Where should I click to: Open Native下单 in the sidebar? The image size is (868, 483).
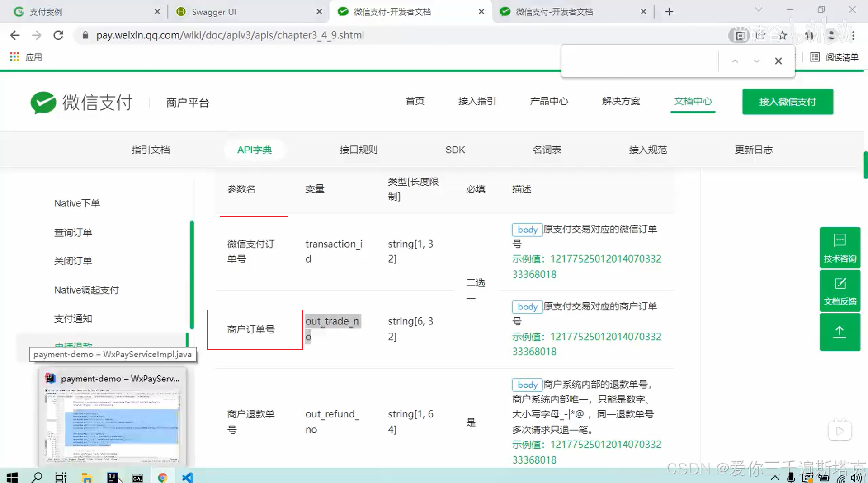[77, 203]
